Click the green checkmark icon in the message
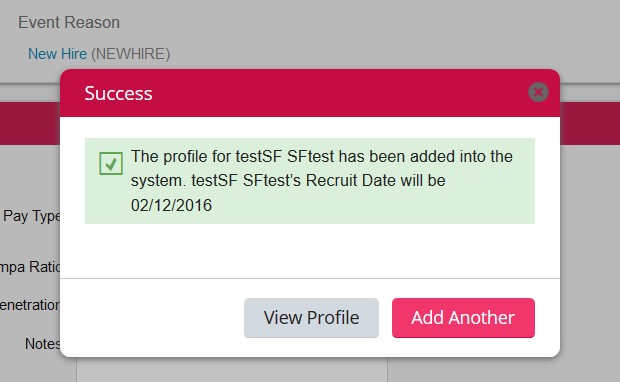Viewport: 620px width, 382px height. coord(111,163)
